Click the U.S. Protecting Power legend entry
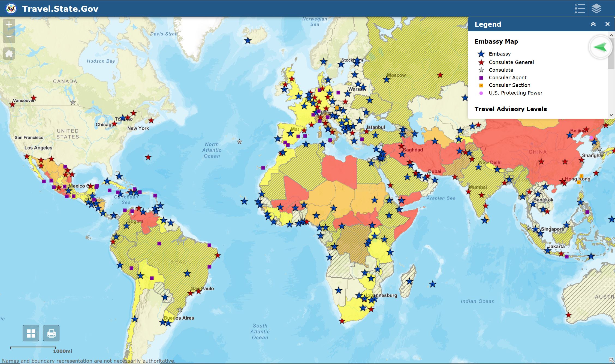The image size is (615, 364). click(515, 93)
